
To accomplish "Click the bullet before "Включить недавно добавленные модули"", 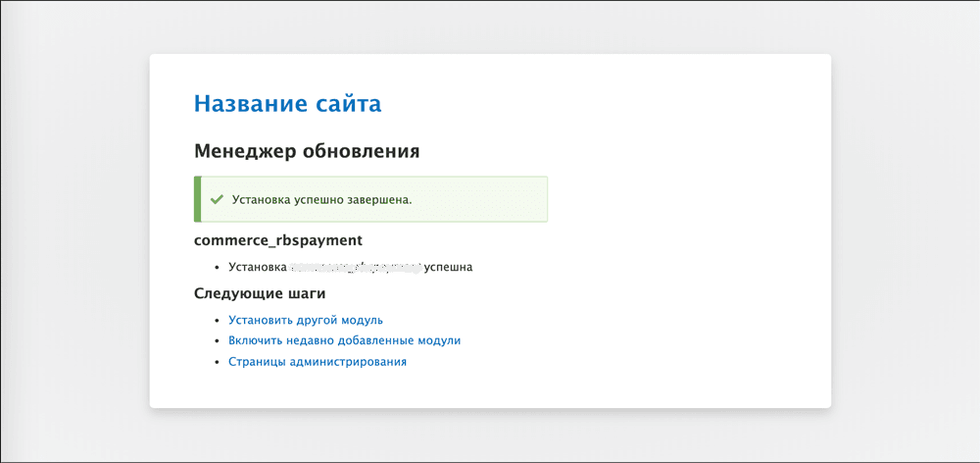I will pos(217,341).
